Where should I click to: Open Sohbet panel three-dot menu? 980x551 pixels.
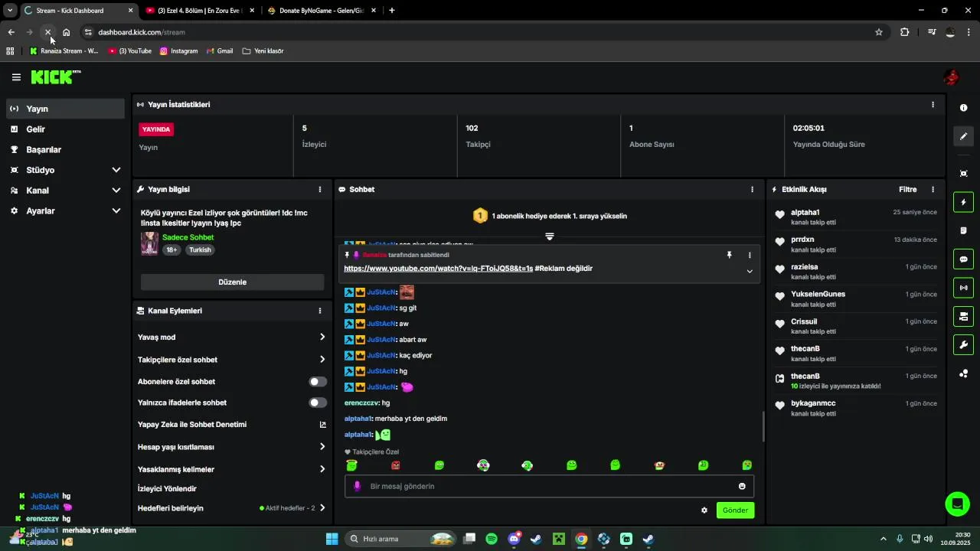[752, 189]
